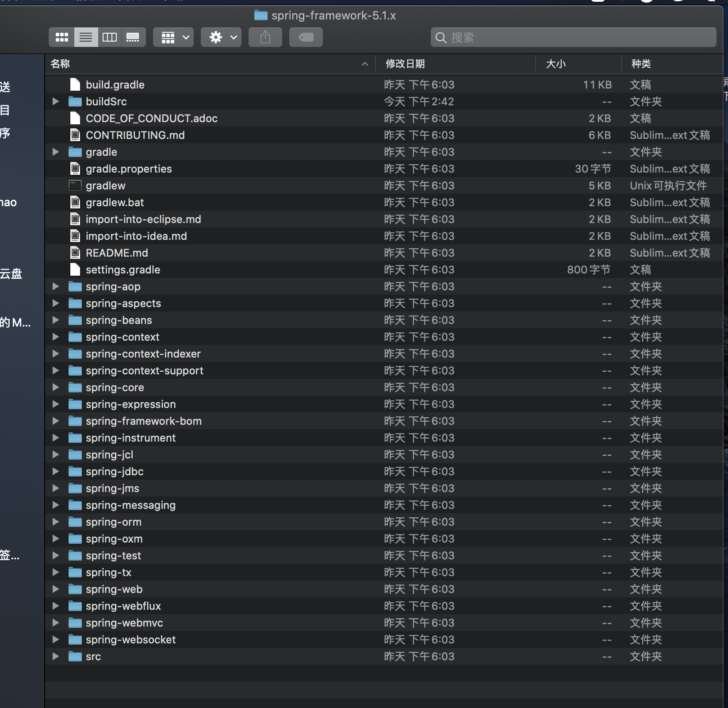The height and width of the screenshot is (708, 728).
Task: Expand the spring-core folder
Action: [x=56, y=387]
